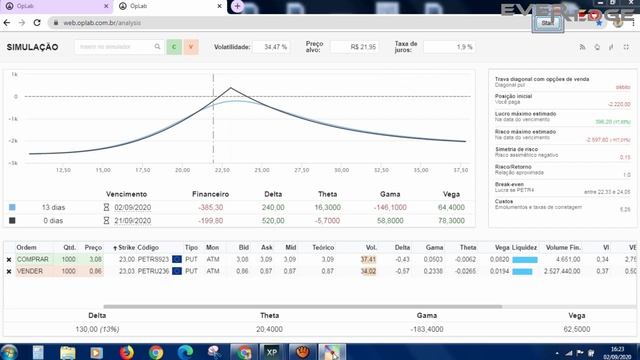The width and height of the screenshot is (640, 360).
Task: Click the search magnifier in simulator field
Action: (x=157, y=47)
